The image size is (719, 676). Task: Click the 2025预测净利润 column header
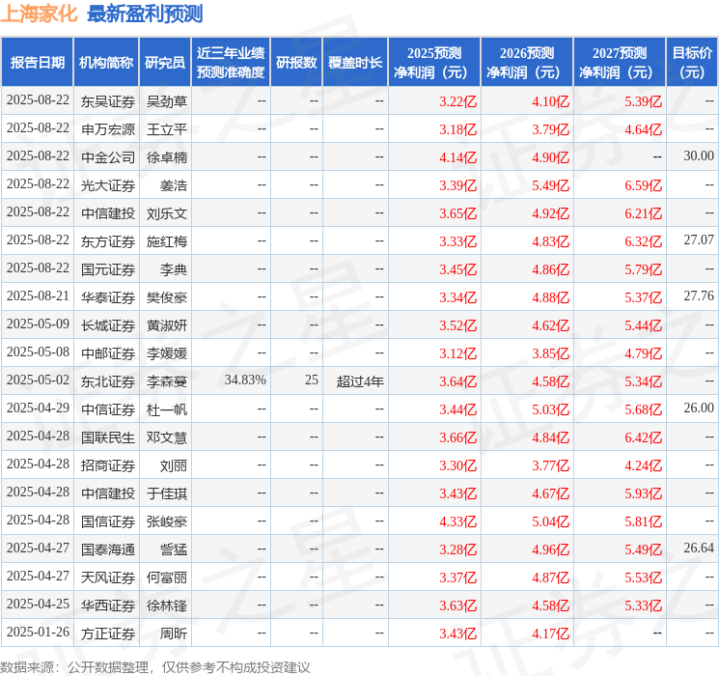click(x=434, y=62)
